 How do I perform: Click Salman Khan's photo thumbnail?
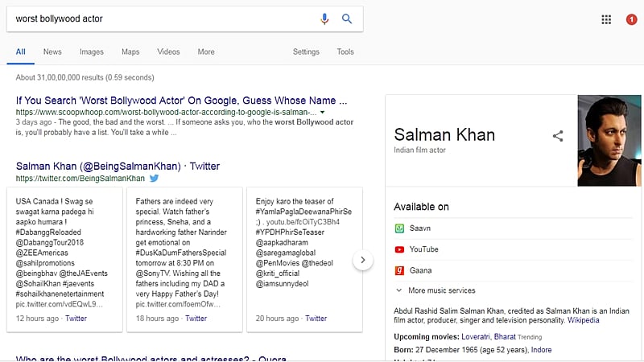[x=607, y=141]
